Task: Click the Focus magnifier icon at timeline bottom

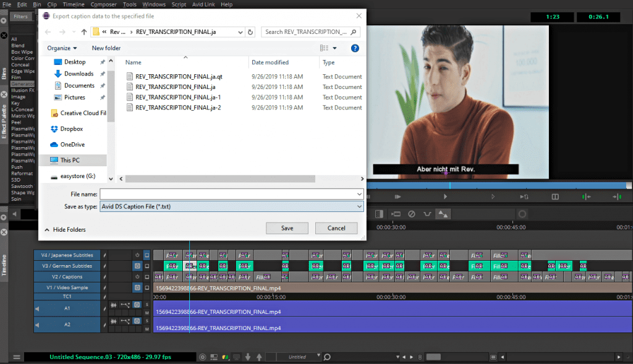Action: [x=327, y=357]
